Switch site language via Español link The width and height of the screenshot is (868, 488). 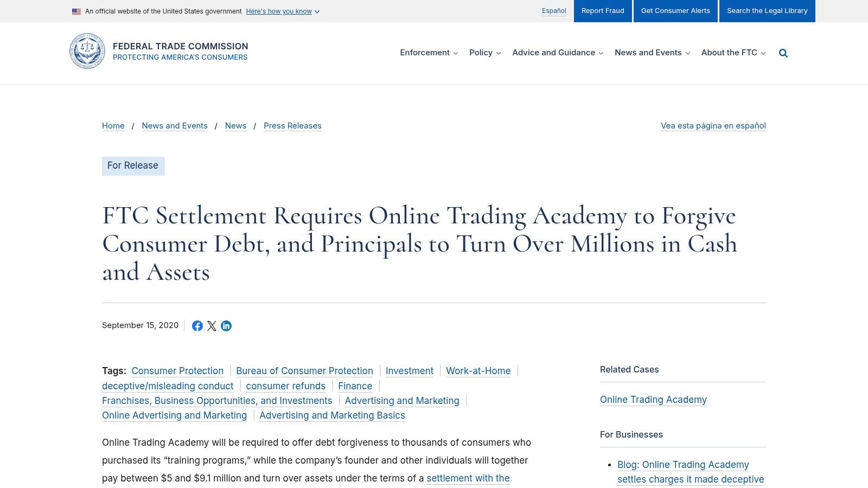(x=554, y=11)
